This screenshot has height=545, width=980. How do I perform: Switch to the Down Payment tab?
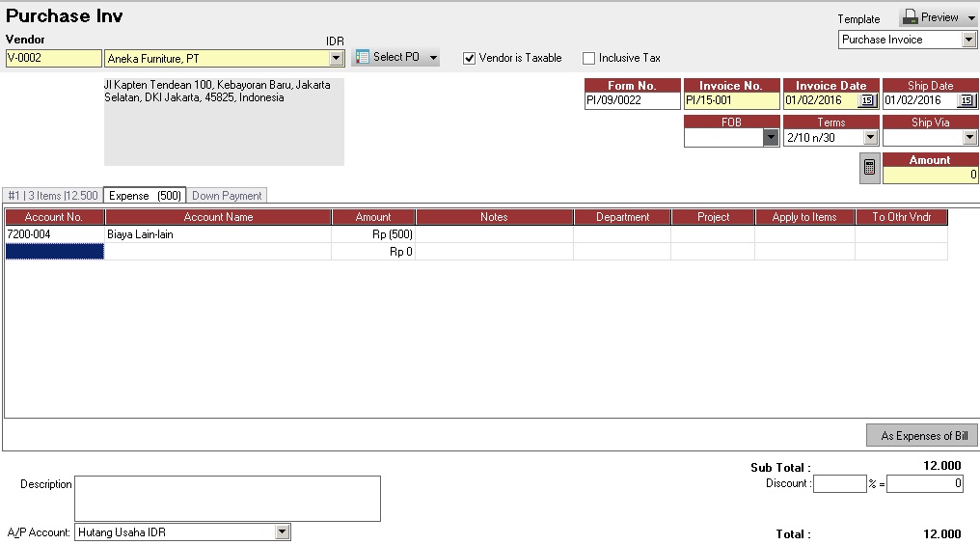click(227, 196)
